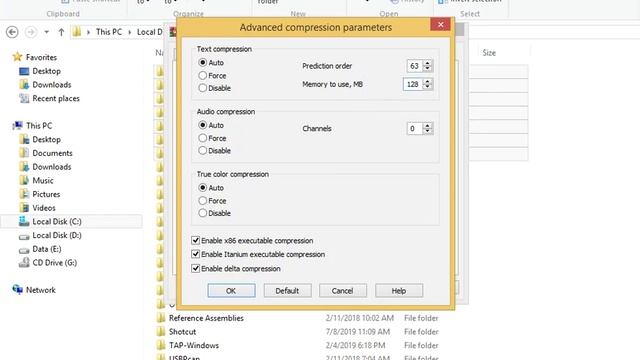Viewport: 640px width, 360px height.
Task: Adjust the Memory to use spinner arrows
Action: click(427, 84)
